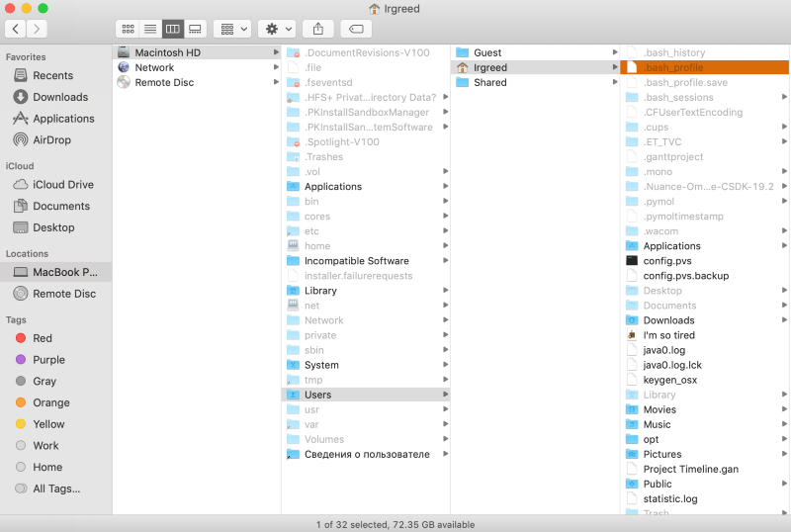Select installer.failurerequests file
Image resolution: width=791 pixels, height=532 pixels.
pos(366,276)
